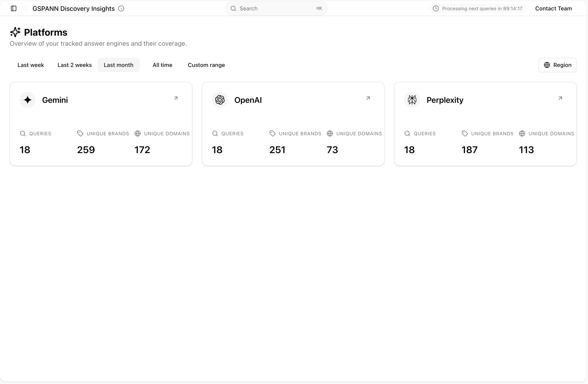Open the Perplexity card title
Viewport: 588px width, 384px height.
pyautogui.click(x=445, y=100)
